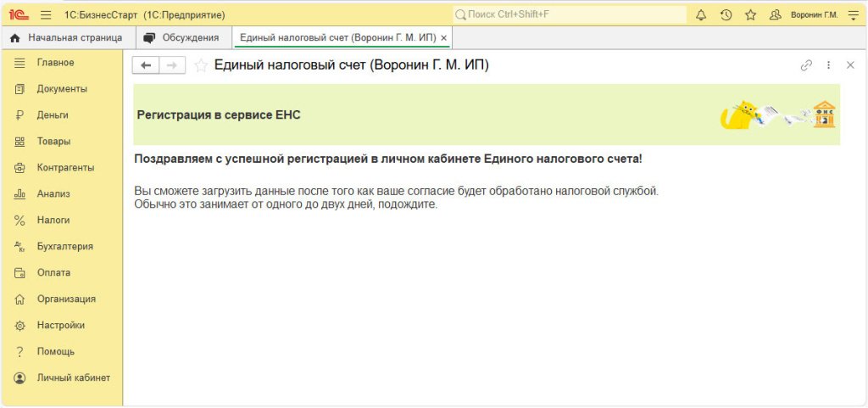
Task: Click the gear icon for Настройки
Action: click(x=19, y=326)
